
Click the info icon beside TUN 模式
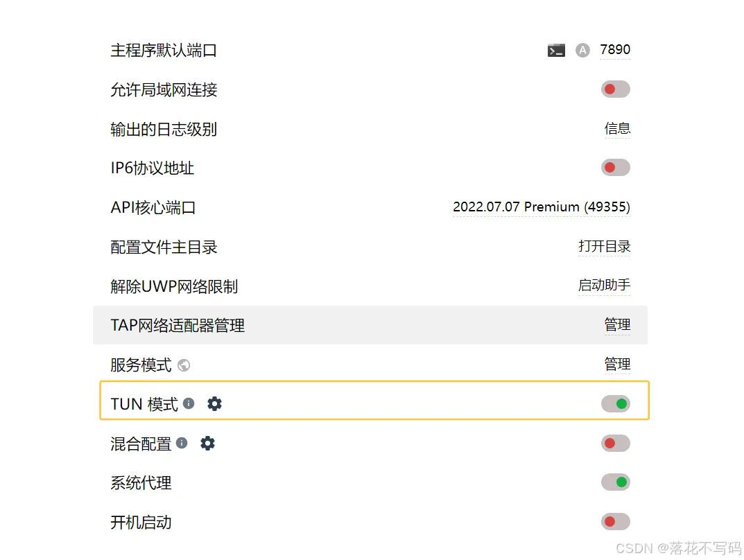pos(189,403)
